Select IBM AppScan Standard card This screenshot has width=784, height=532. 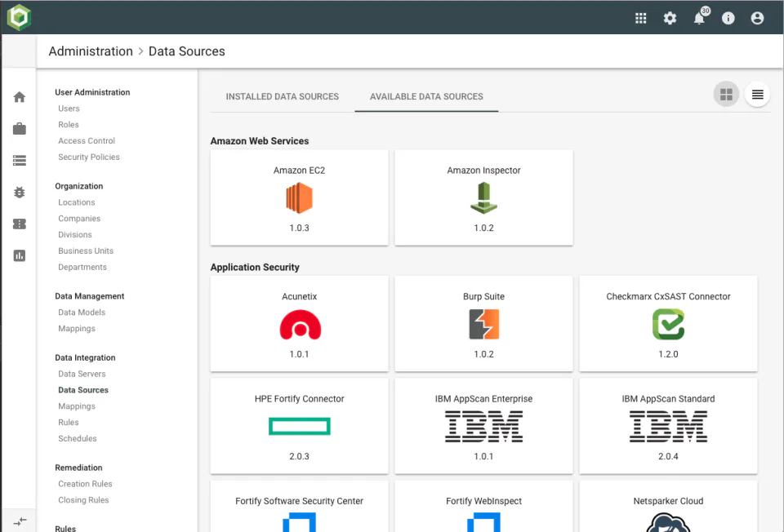pyautogui.click(x=668, y=426)
